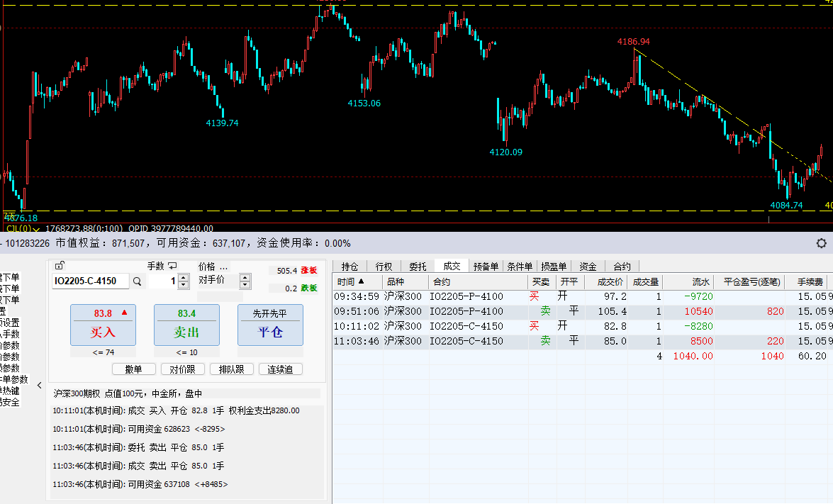Click the IO2205-C-4150 contract input field

[x=91, y=281]
